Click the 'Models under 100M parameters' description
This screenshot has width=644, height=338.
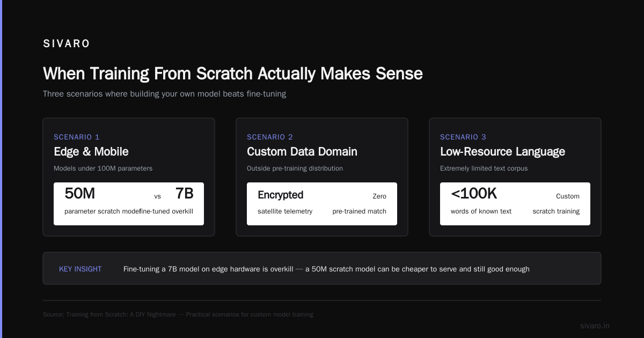[103, 168]
